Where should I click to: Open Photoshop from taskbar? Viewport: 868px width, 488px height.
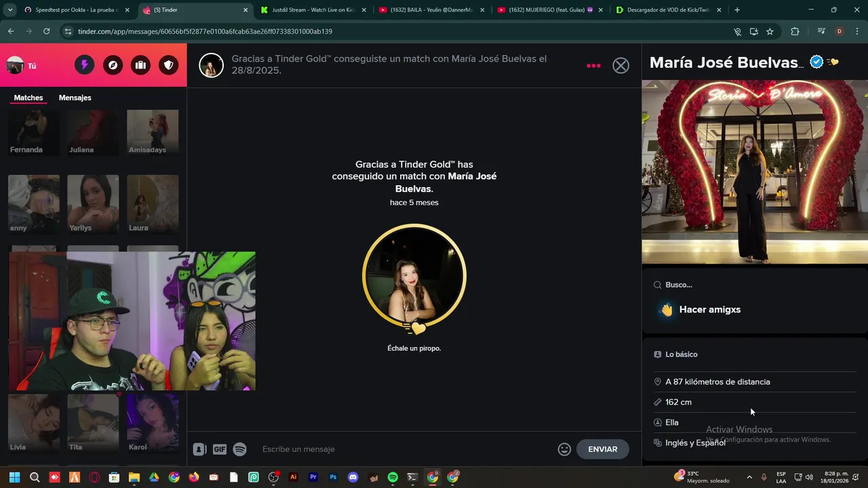(x=333, y=477)
